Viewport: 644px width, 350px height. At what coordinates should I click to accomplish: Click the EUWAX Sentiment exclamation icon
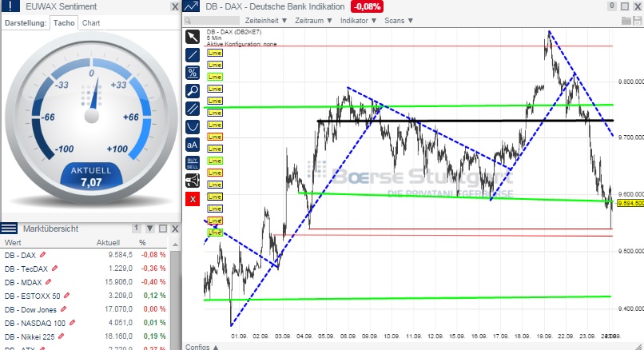tap(10, 6)
